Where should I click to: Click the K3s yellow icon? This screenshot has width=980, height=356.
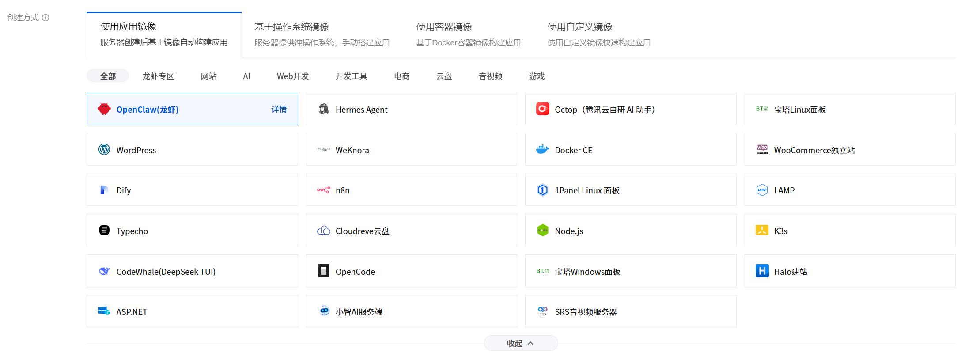(x=762, y=230)
